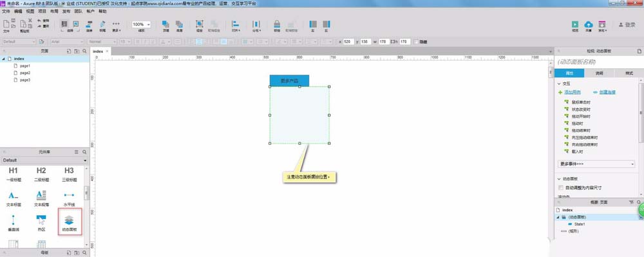Viewport: 644px width, 257px height.
Task: Click the notes page icon in Inspector header
Action: point(639,51)
